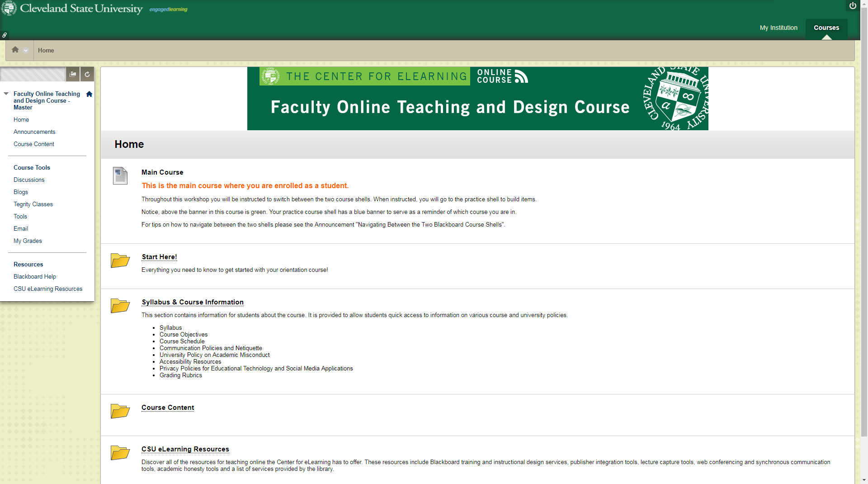Open CSU eLearning Resources in sidebar
The image size is (868, 484).
click(x=48, y=289)
